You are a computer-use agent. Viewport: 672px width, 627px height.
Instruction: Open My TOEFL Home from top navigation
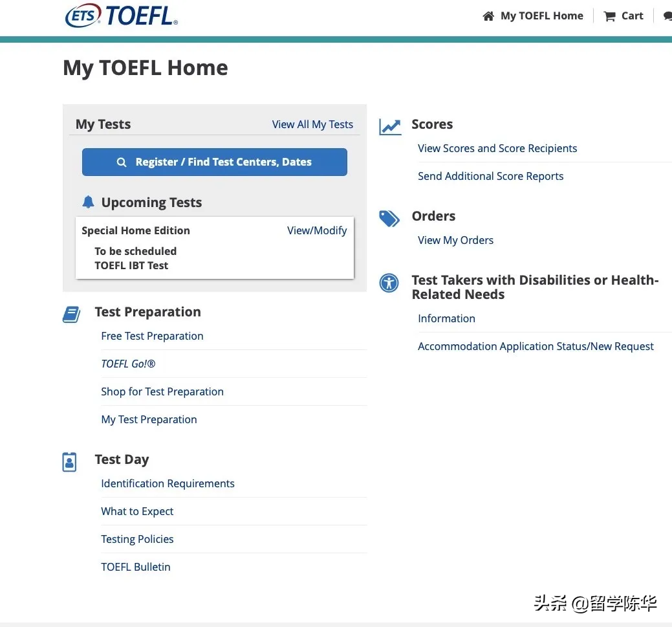coord(541,16)
